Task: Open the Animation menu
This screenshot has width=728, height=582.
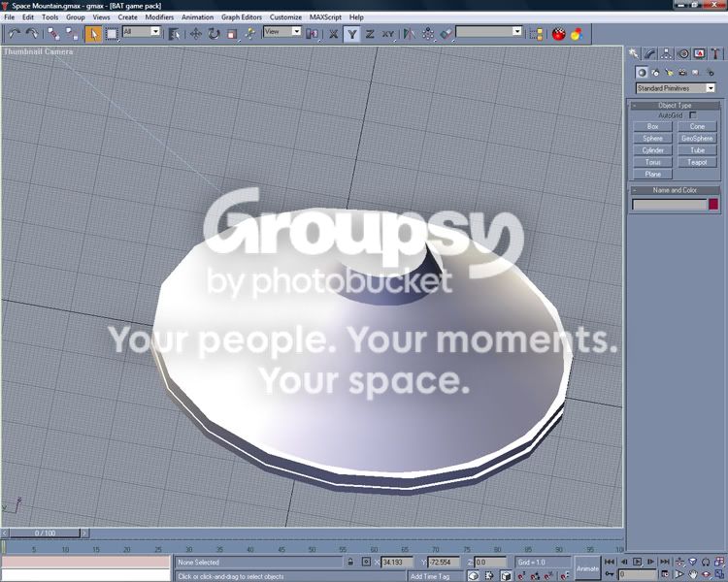Action: tap(197, 17)
